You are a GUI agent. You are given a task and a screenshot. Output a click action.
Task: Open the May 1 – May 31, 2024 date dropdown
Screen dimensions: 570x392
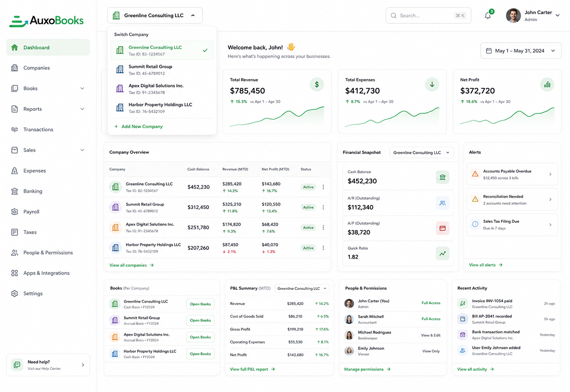point(521,51)
